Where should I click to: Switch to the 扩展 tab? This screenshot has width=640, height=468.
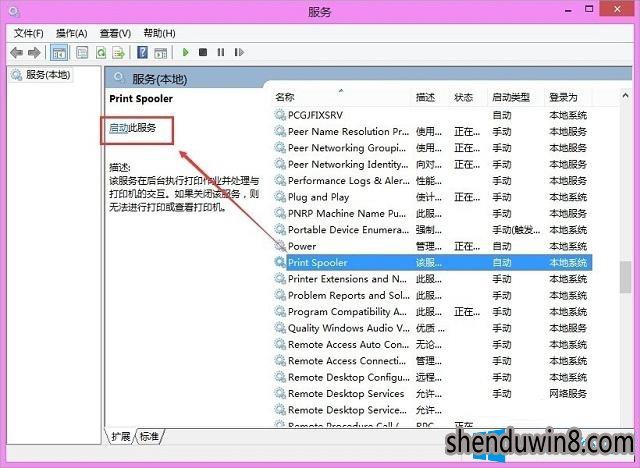121,437
